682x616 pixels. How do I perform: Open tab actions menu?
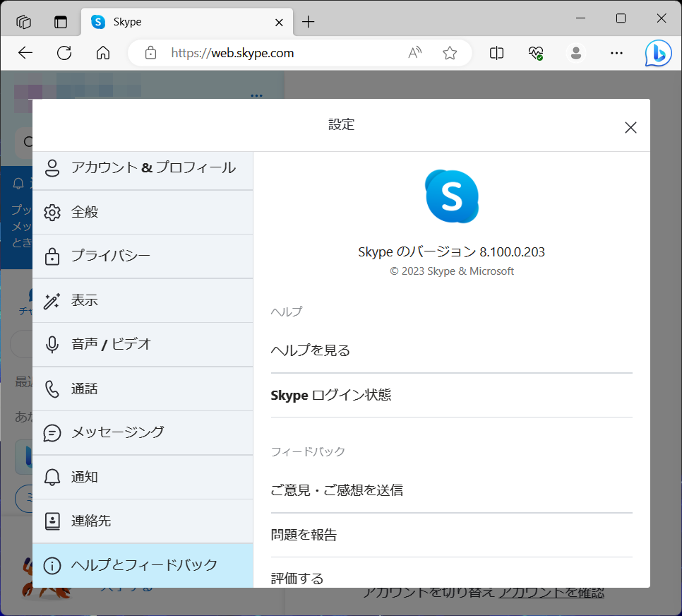click(61, 22)
